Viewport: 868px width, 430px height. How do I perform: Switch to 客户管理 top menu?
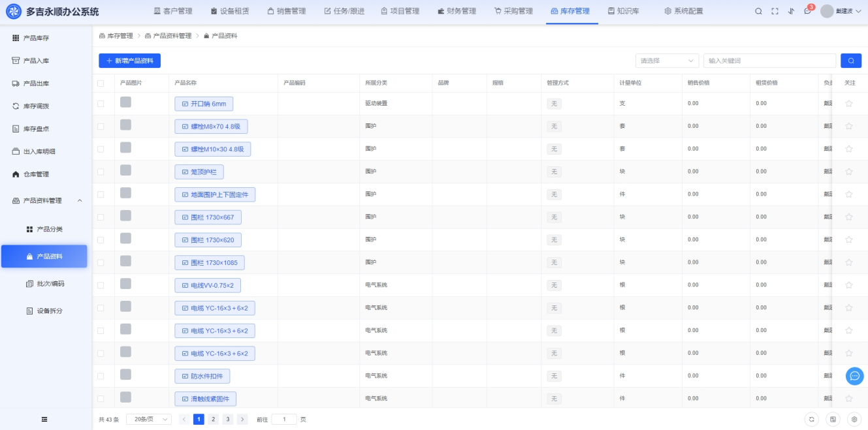(173, 11)
